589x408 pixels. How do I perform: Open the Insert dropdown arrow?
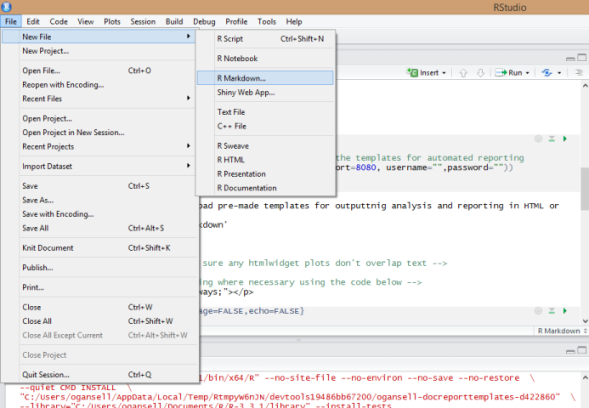pyautogui.click(x=444, y=73)
